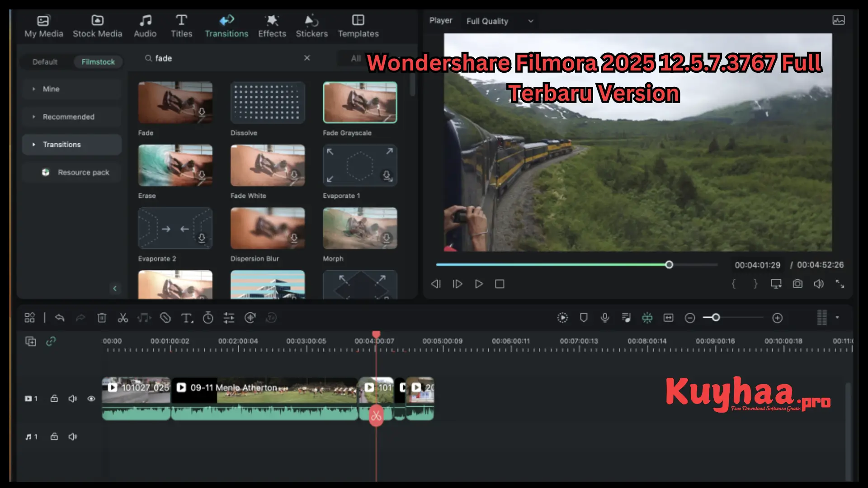
Task: Step back one frame
Action: pyautogui.click(x=436, y=284)
